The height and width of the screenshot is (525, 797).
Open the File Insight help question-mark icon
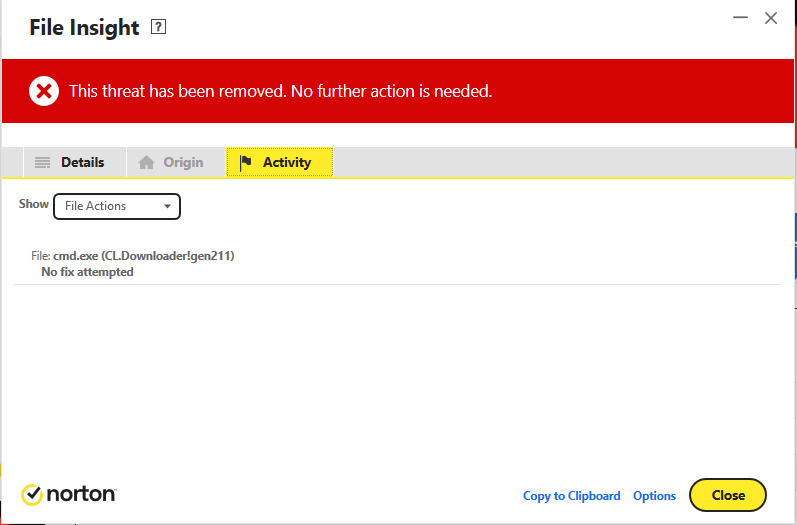click(158, 28)
